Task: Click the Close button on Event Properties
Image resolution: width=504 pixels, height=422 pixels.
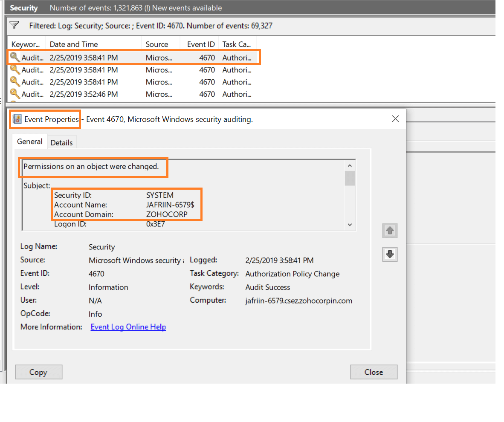Action: [374, 372]
